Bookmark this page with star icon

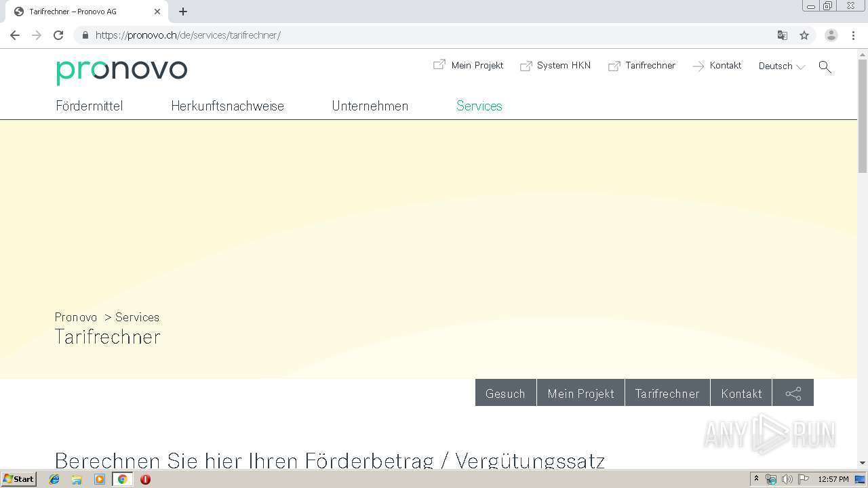[804, 35]
